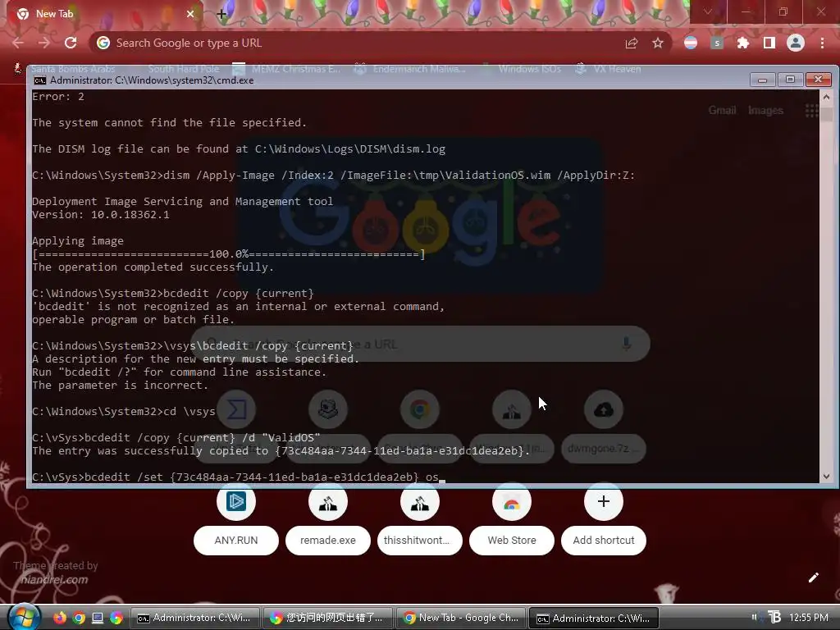This screenshot has height=630, width=840.
Task: Open the niandrei.com theme credit link
Action: (54, 580)
